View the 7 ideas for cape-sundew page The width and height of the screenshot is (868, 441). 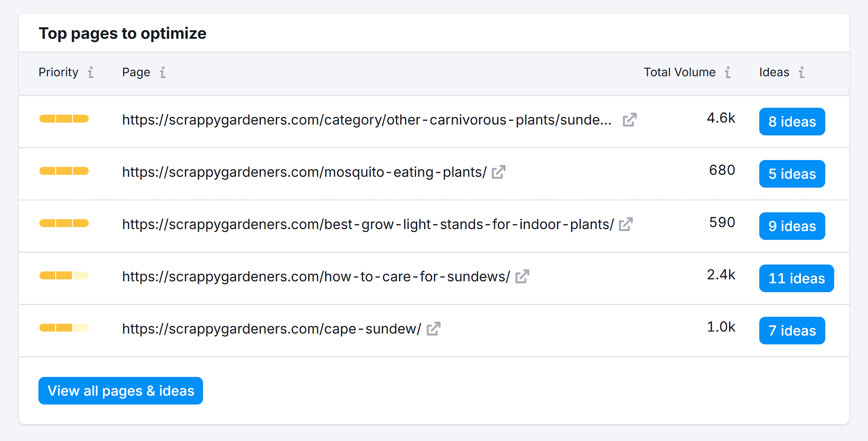pyautogui.click(x=792, y=330)
